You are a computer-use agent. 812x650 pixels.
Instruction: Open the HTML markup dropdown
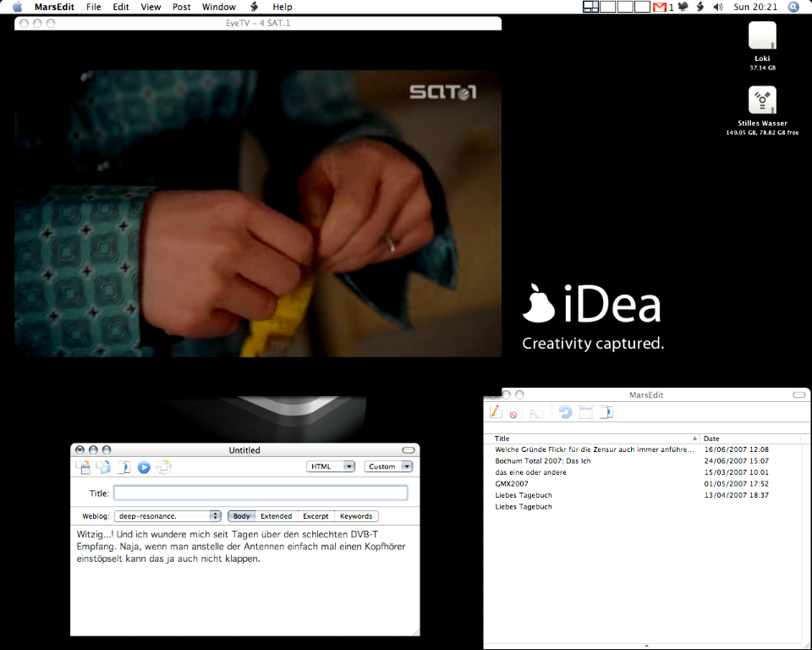click(331, 466)
